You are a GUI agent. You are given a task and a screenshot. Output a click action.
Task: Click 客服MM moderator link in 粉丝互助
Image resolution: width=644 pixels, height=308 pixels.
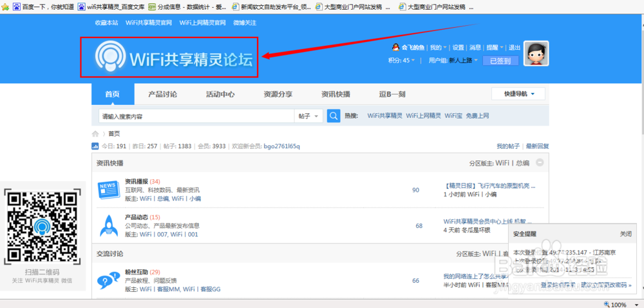pos(159,289)
